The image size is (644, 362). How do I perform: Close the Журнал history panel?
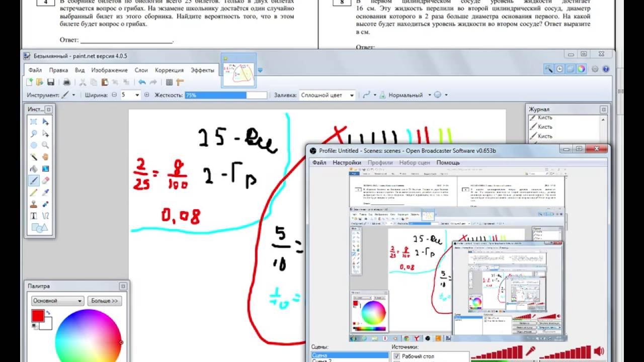(603, 109)
